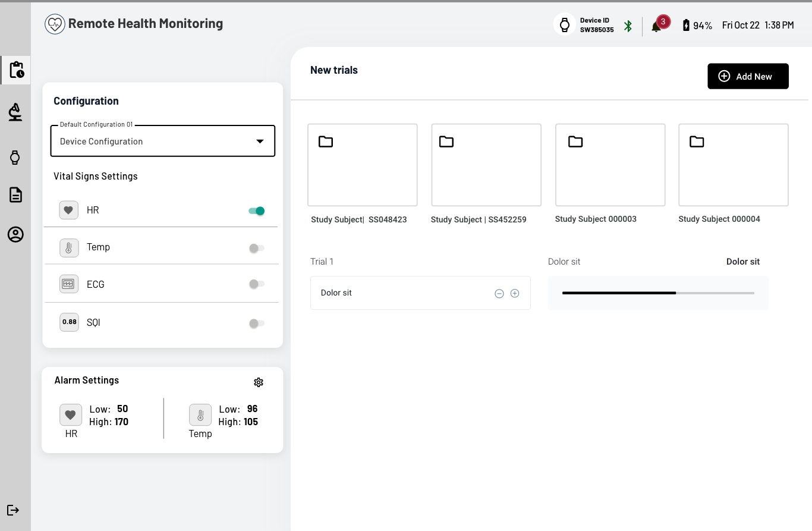Screen dimensions: 812x531
Task: Open the Study Subject SS452259 card
Action: coord(486,165)
